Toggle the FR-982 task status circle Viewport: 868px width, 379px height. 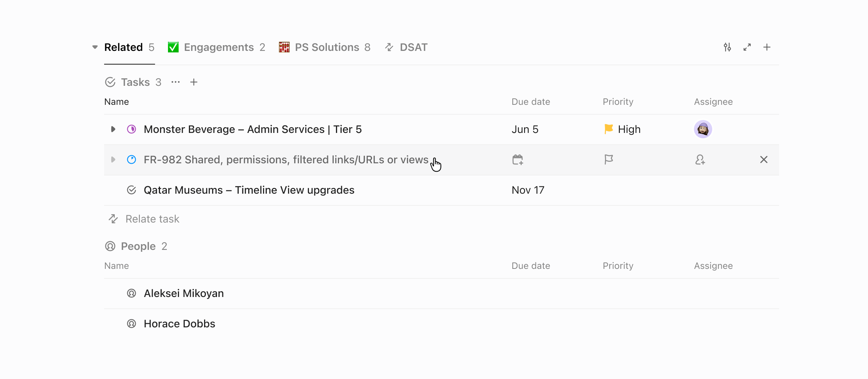click(x=131, y=159)
